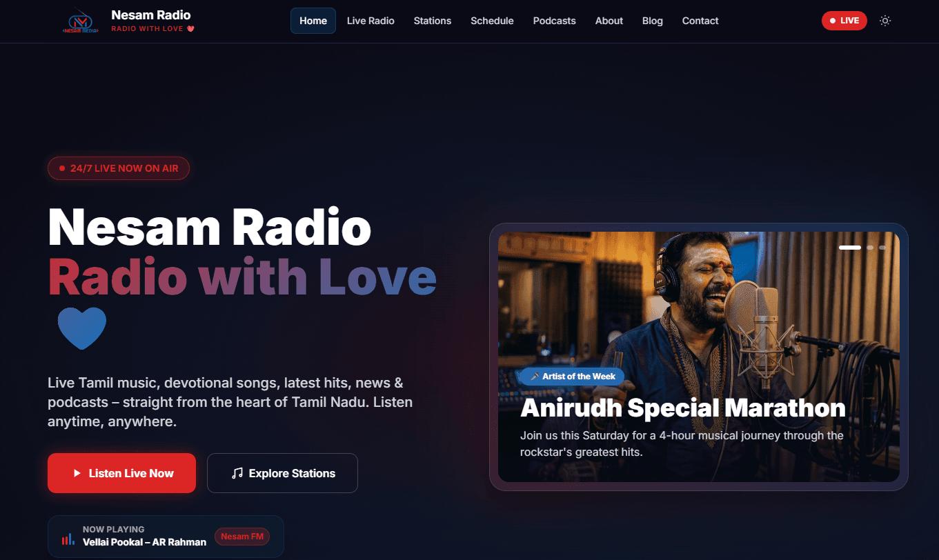The width and height of the screenshot is (939, 560).
Task: Click the microphone icon on Artist of the Week badge
Action: (x=535, y=376)
